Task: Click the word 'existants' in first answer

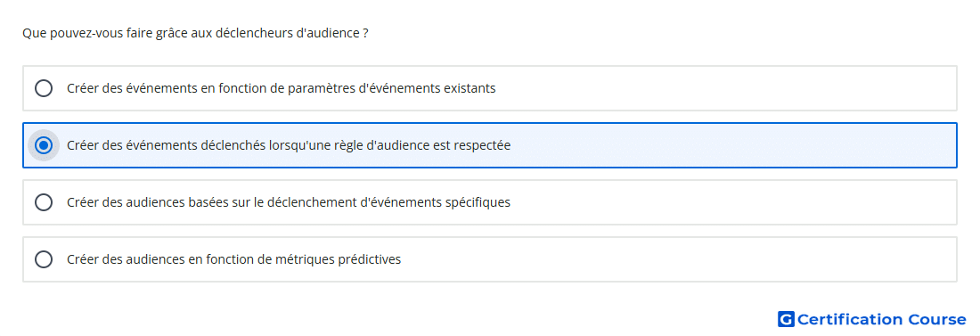Action: 470,88
